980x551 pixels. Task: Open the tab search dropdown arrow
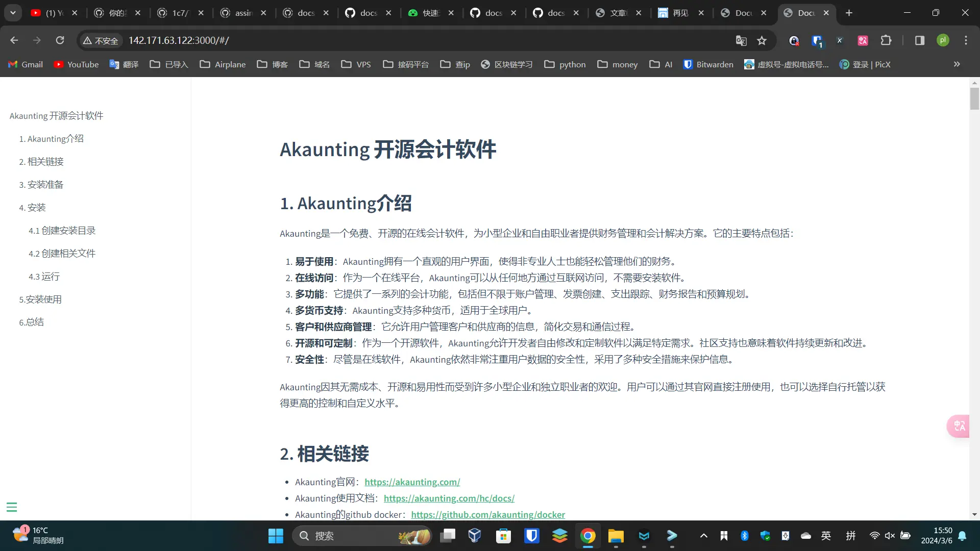[x=13, y=13]
